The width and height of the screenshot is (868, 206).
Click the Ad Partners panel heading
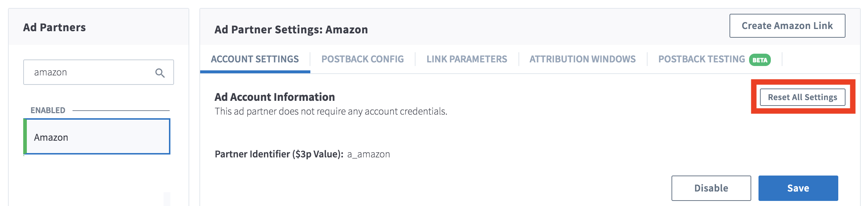click(54, 28)
